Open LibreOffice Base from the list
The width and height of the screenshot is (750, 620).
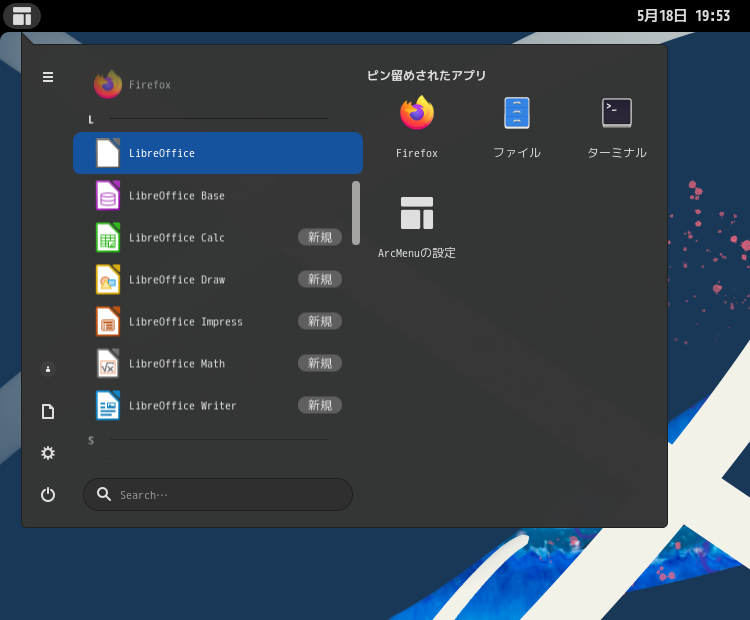click(218, 195)
